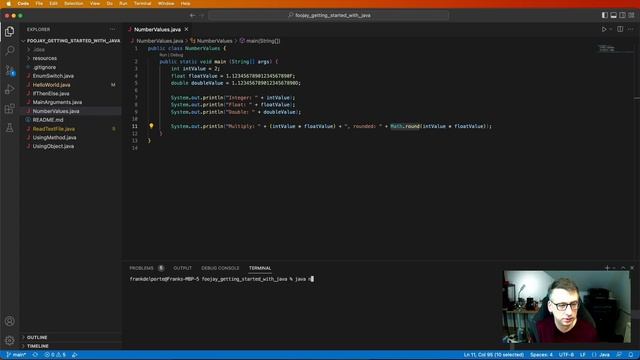
Task: Open editor More Actions ellipsis
Action: 631,29
